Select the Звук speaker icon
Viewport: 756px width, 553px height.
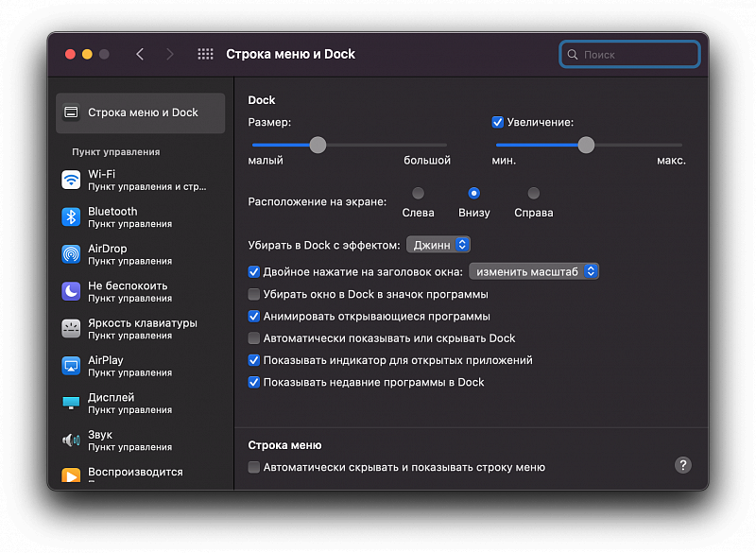71,440
